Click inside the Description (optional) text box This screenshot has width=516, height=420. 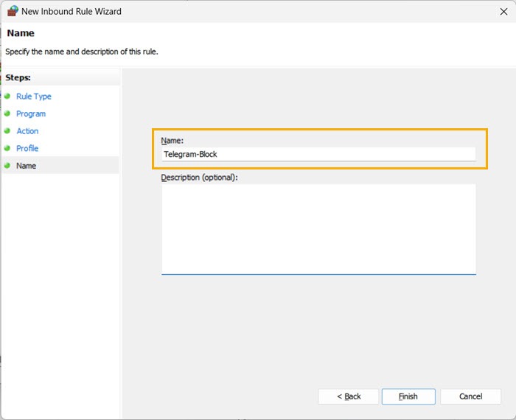click(x=318, y=229)
